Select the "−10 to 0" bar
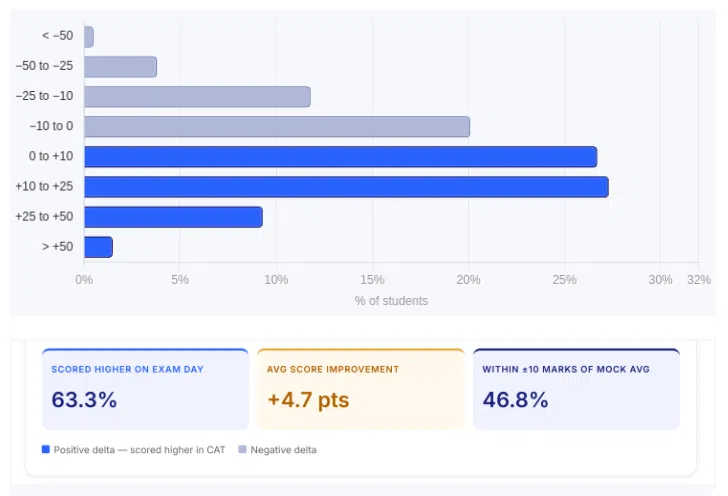728x496 pixels. click(277, 127)
